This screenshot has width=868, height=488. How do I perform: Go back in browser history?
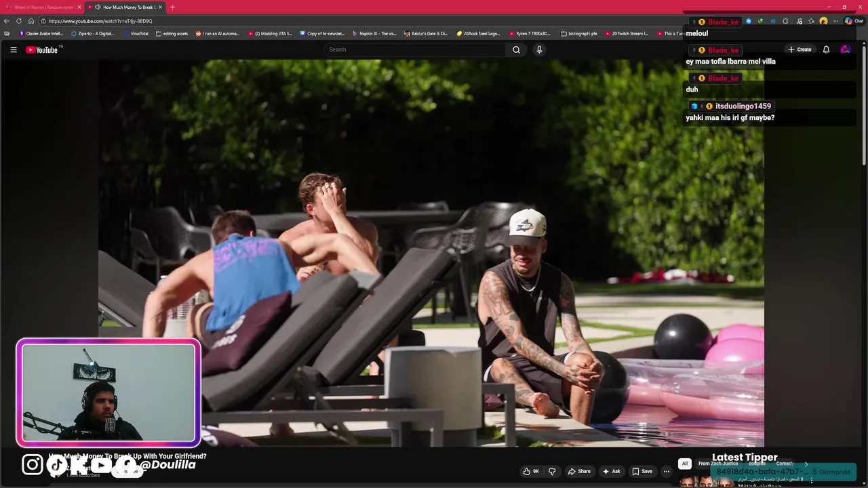(7, 21)
